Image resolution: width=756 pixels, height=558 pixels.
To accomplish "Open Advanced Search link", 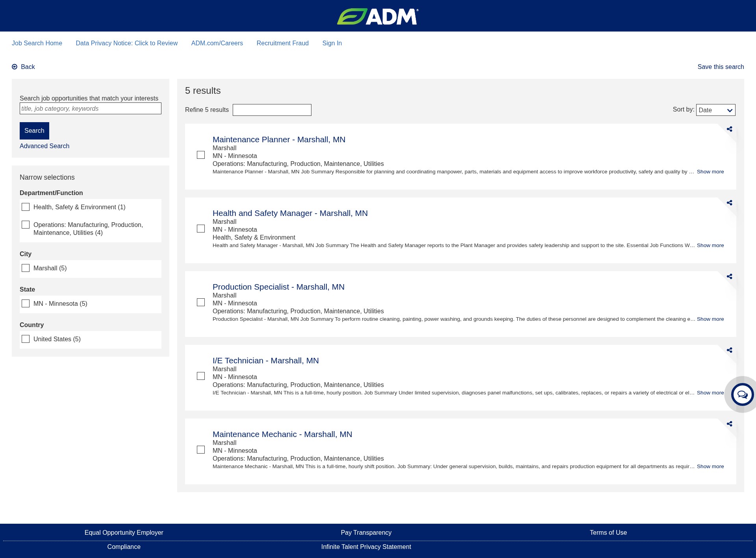I will (44, 146).
